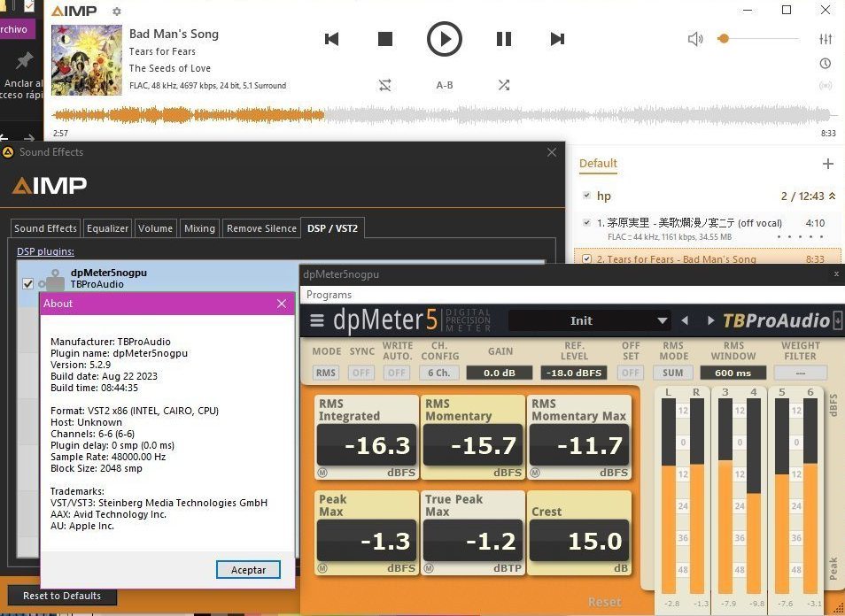The width and height of the screenshot is (845, 616).
Task: Seek within the waveform progress bar
Action: point(445,115)
